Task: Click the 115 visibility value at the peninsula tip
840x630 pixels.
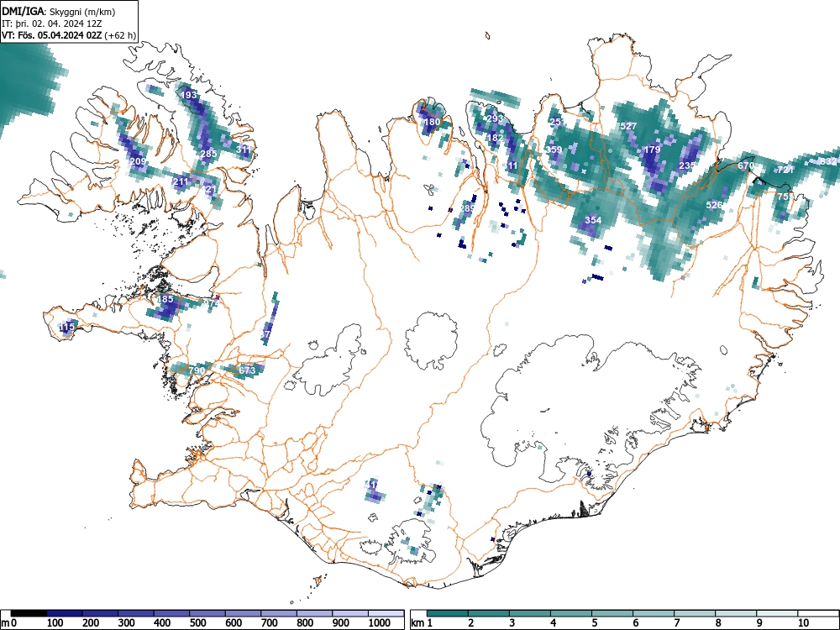Action: [66, 327]
